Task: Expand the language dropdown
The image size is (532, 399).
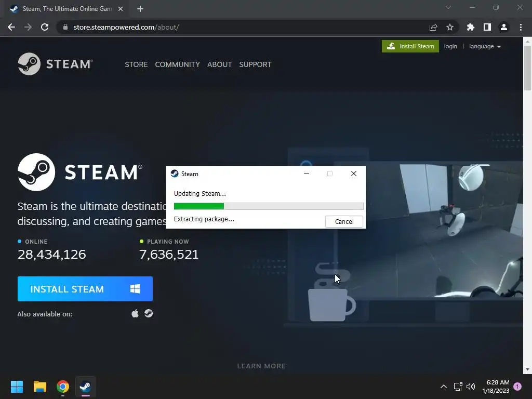Action: pyautogui.click(x=485, y=46)
